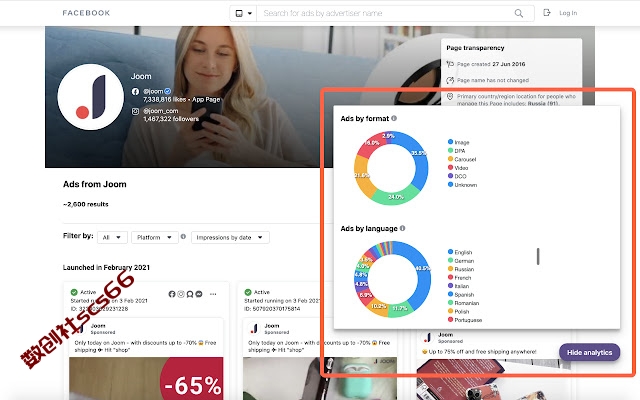The image size is (640, 400).
Task: Click the Joom profile logo picture
Action: (x=91, y=97)
